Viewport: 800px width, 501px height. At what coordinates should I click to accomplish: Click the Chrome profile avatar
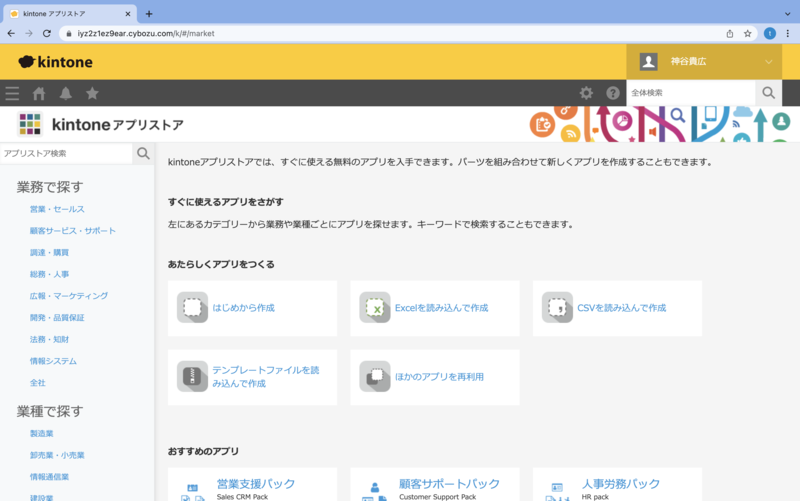pyautogui.click(x=770, y=34)
